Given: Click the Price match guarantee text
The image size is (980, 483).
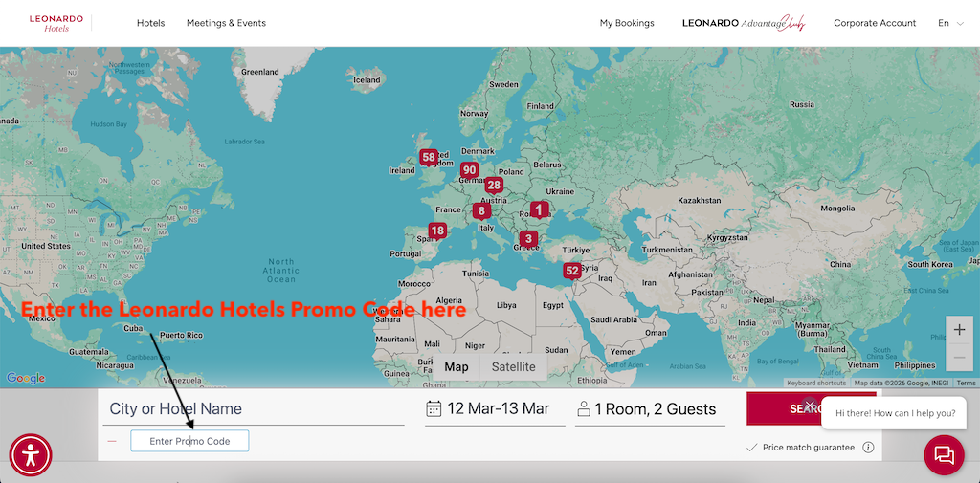Looking at the screenshot, I should tap(808, 448).
